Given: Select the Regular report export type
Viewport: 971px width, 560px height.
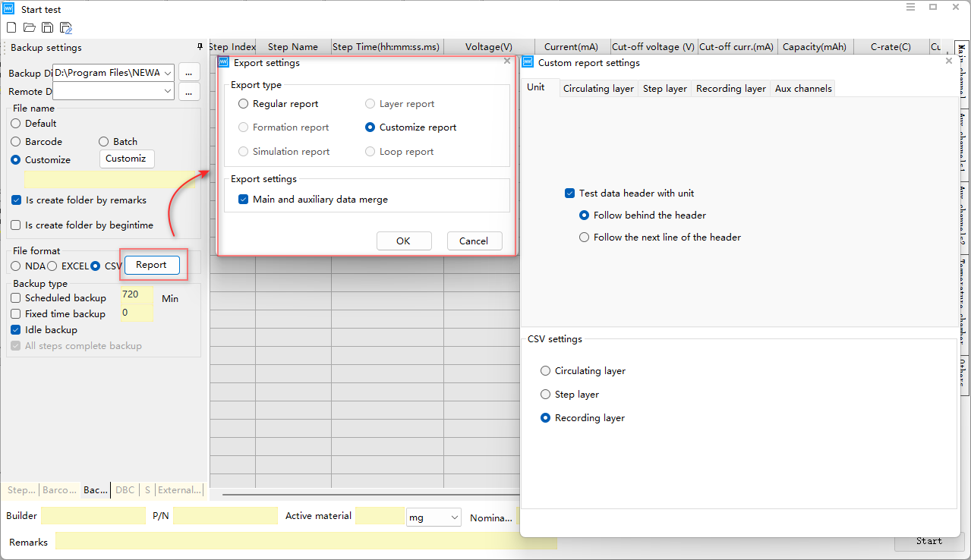Looking at the screenshot, I should (244, 103).
